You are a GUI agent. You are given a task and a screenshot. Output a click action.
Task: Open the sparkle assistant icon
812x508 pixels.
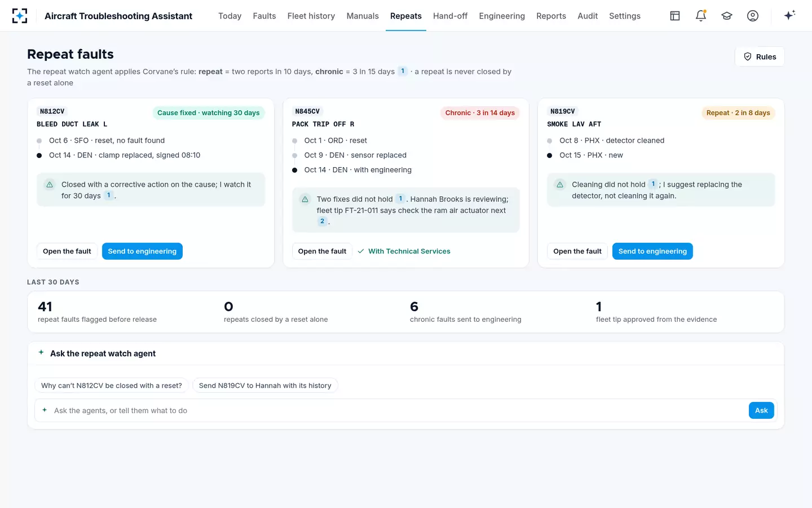tap(789, 15)
